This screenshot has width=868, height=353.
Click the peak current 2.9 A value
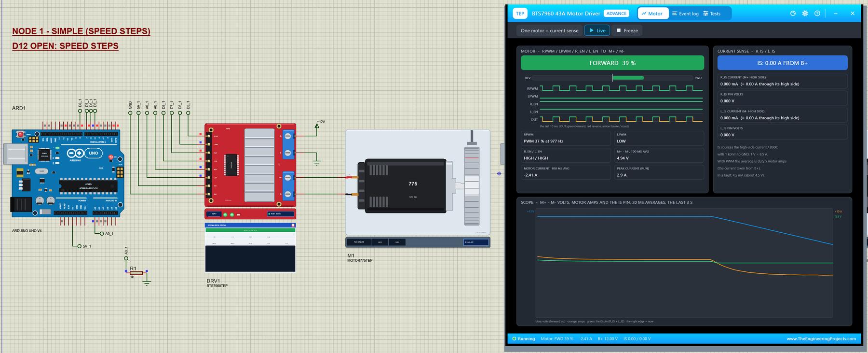click(x=659, y=172)
